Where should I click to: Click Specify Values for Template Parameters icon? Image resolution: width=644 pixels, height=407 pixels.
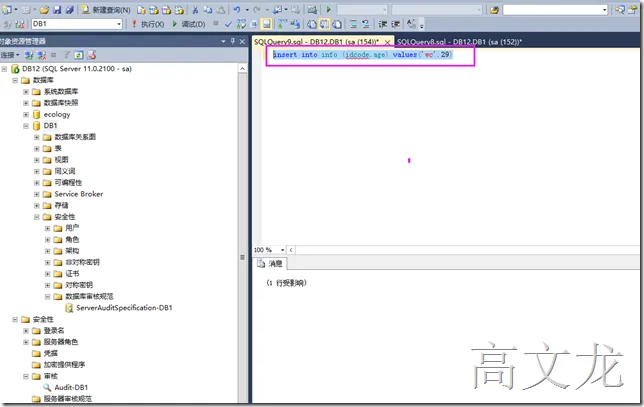(411, 24)
